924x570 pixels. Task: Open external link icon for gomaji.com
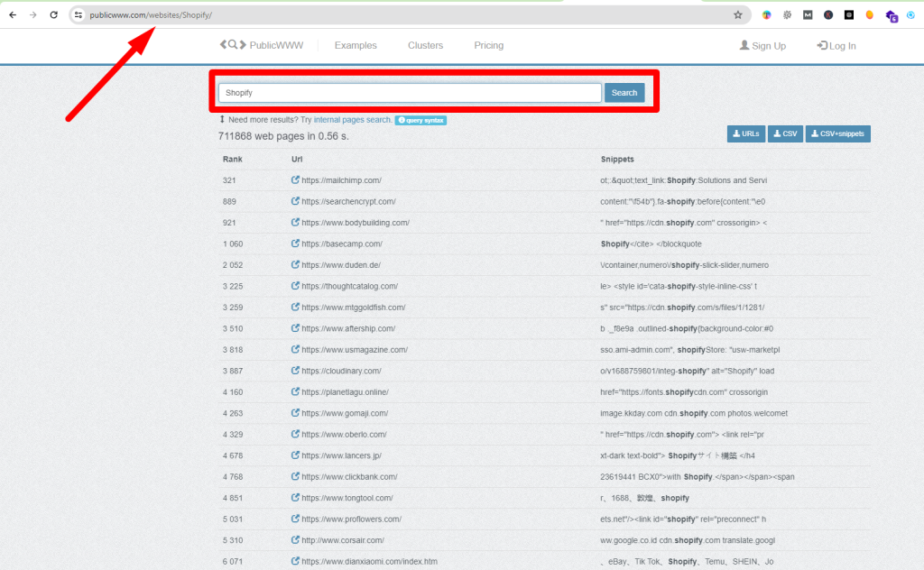(x=295, y=413)
